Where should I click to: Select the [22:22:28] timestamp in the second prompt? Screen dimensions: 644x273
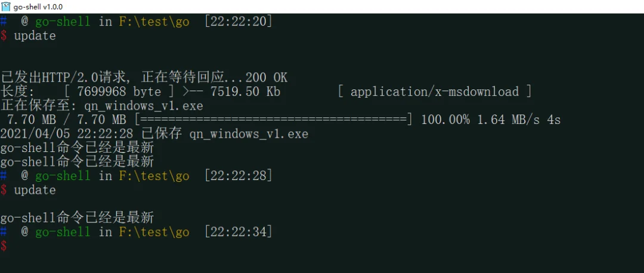click(238, 176)
